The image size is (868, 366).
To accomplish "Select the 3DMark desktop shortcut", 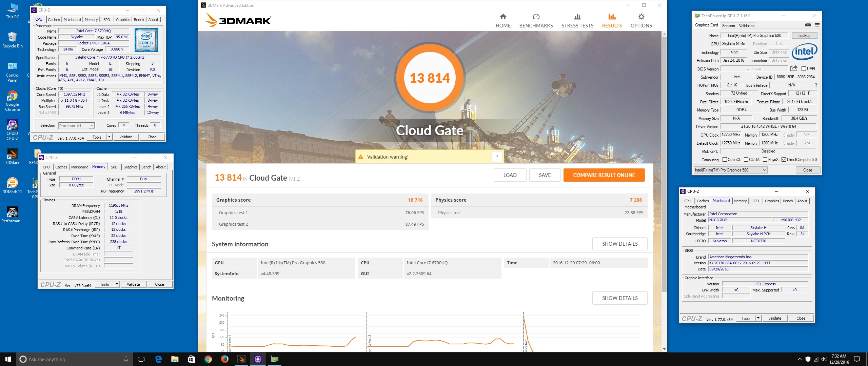I will (x=13, y=157).
